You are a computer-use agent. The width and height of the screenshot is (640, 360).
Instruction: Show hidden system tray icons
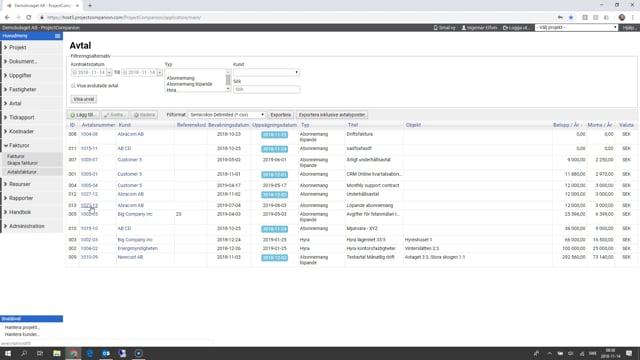coord(549,353)
